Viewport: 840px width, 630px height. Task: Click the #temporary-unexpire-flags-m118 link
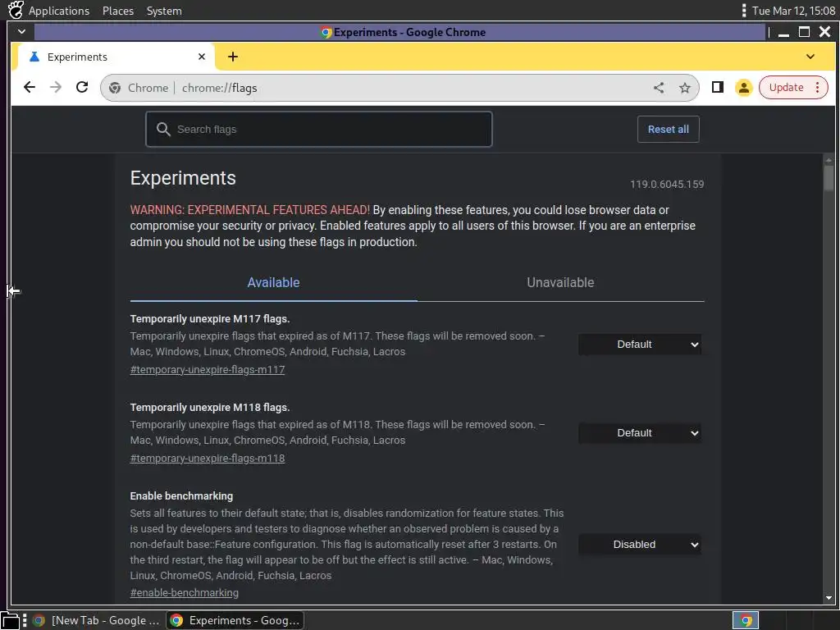208,458
